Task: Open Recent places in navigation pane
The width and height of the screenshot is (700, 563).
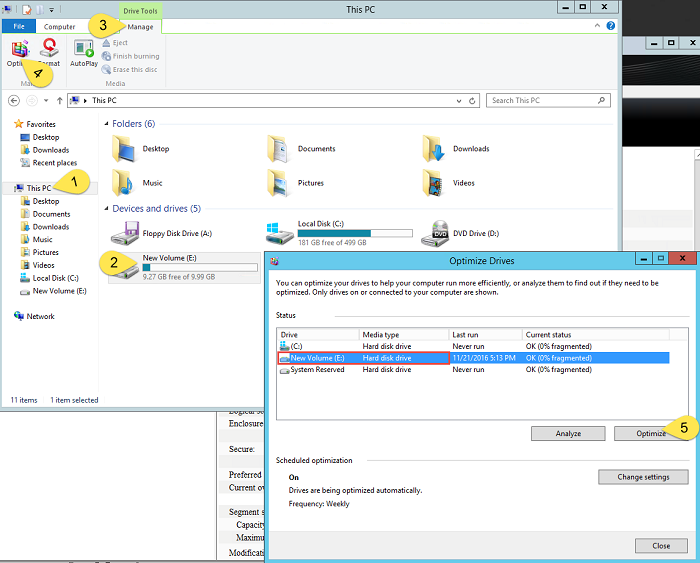Action: click(49, 163)
